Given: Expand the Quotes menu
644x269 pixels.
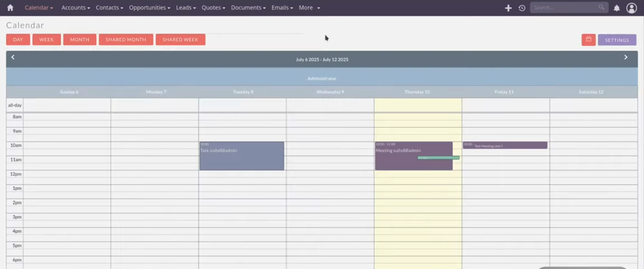Looking at the screenshot, I should (x=213, y=8).
